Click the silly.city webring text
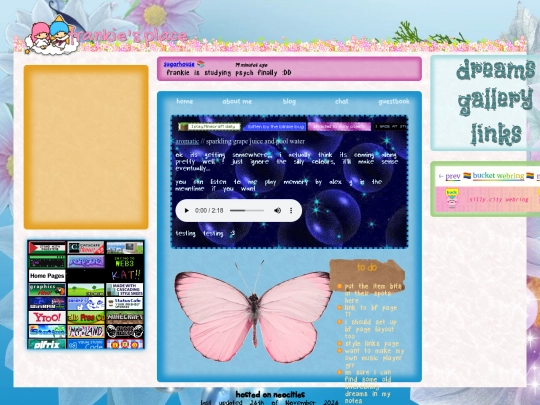This screenshot has width=540, height=405. coord(499,199)
